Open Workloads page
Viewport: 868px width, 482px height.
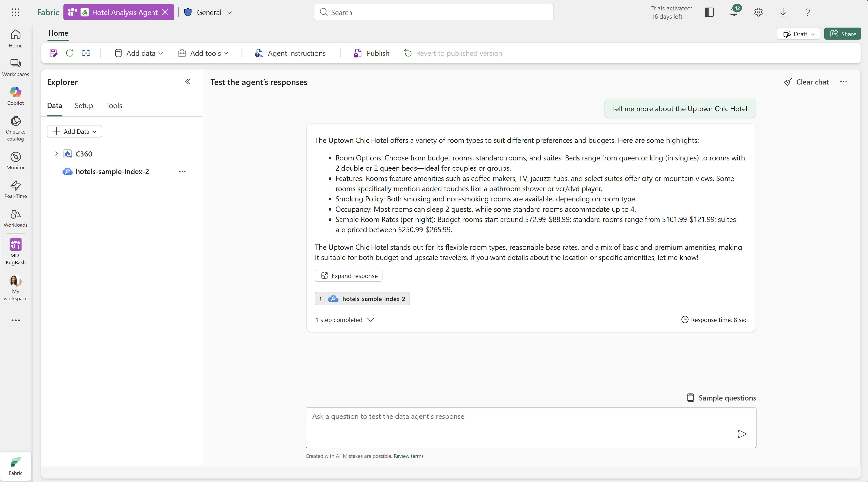(x=16, y=218)
